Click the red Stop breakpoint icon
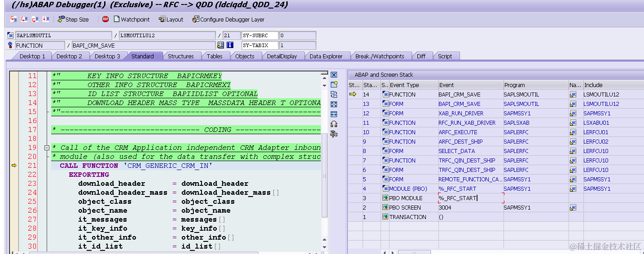644x254 pixels. (105, 19)
